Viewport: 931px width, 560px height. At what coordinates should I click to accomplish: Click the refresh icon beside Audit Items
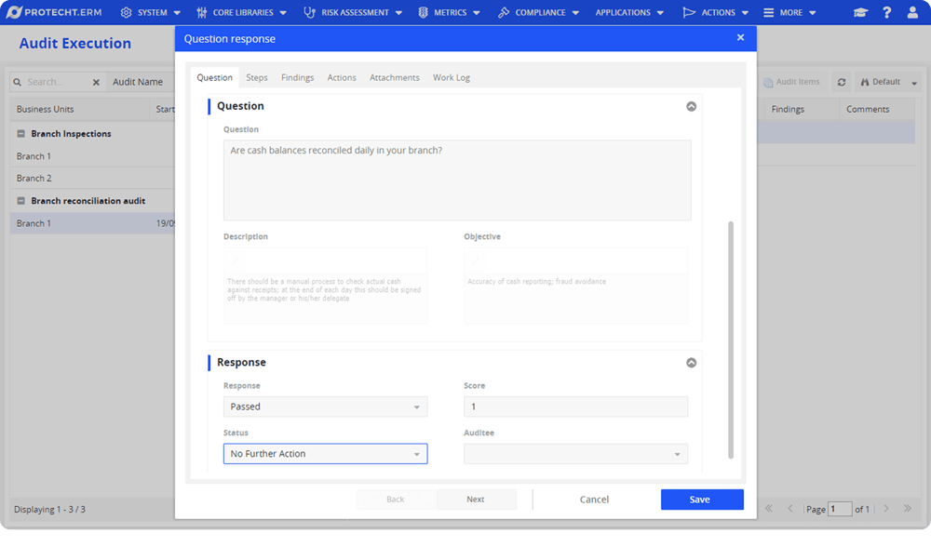click(842, 82)
